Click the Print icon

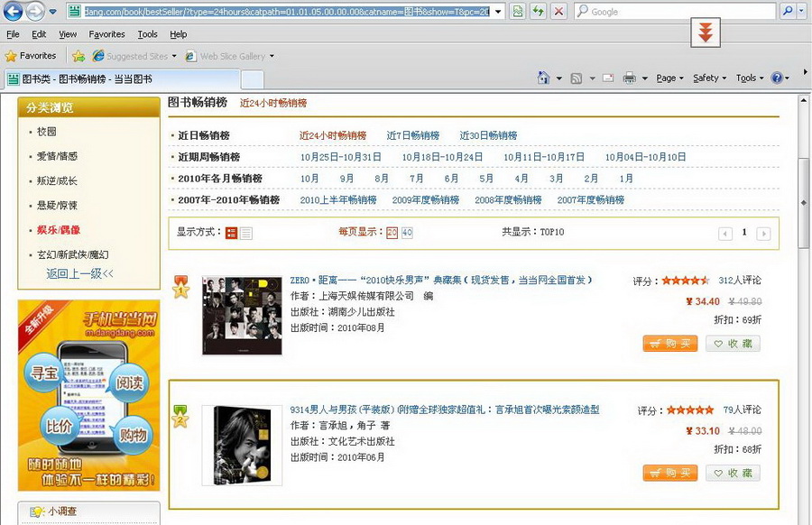click(x=629, y=78)
